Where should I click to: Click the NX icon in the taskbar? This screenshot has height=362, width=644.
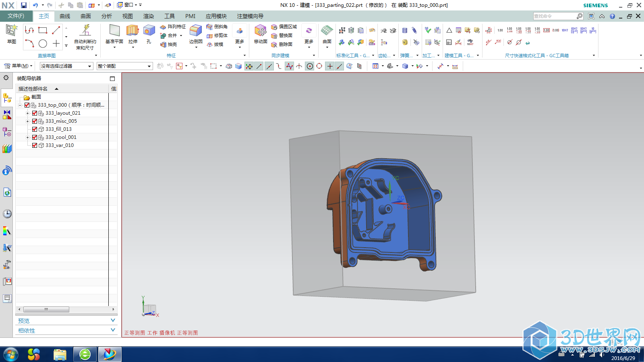click(109, 354)
